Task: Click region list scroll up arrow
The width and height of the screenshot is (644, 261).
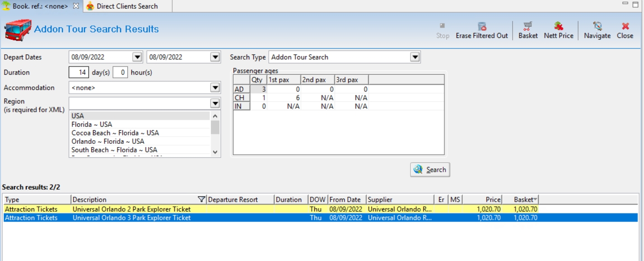Action: pyautogui.click(x=215, y=115)
